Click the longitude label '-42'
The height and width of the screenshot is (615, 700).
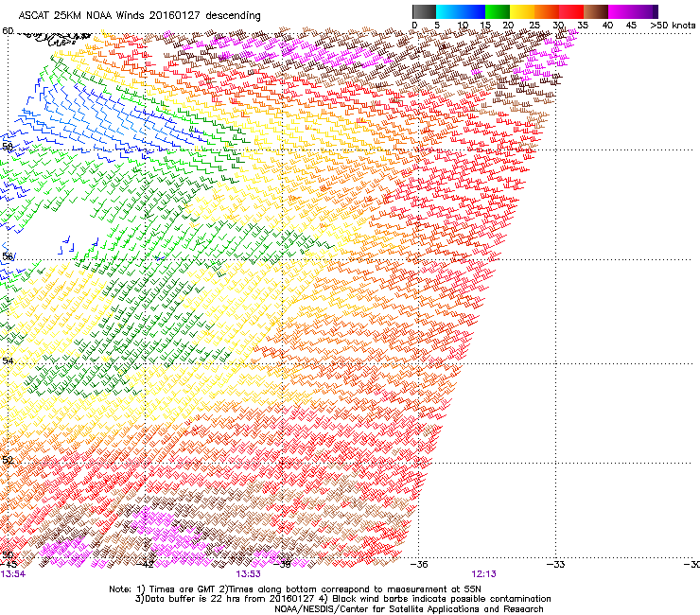145,564
